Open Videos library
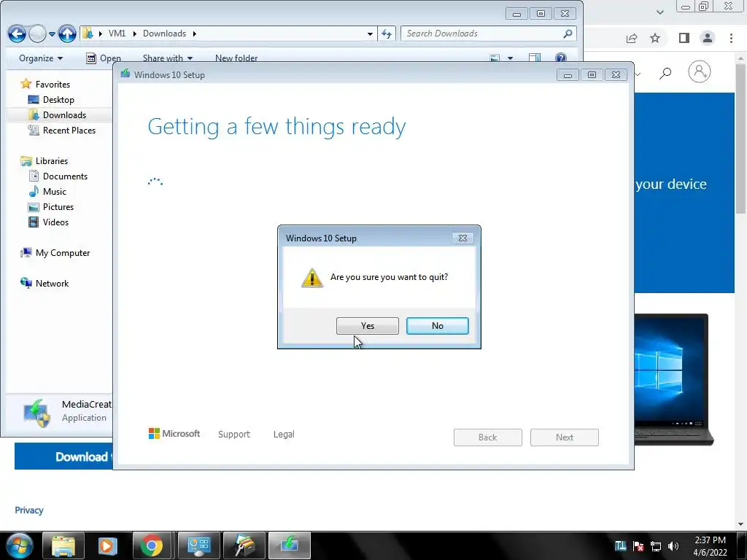Image resolution: width=747 pixels, height=560 pixels. tap(55, 222)
